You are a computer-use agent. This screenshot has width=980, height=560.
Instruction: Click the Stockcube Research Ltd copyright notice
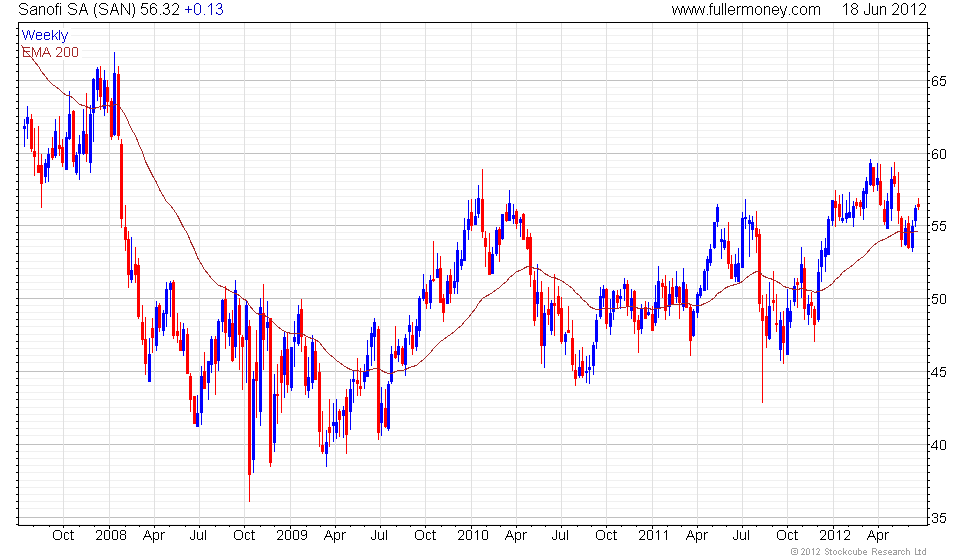click(858, 551)
